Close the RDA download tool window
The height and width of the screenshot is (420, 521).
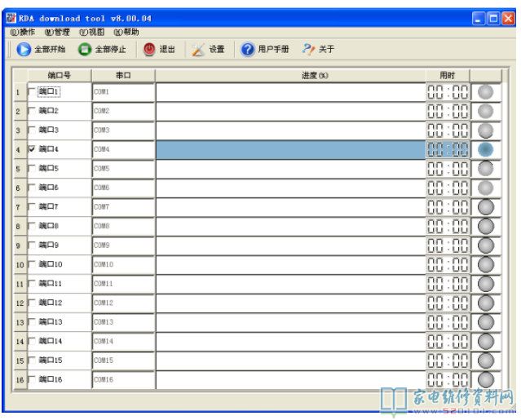[508, 19]
